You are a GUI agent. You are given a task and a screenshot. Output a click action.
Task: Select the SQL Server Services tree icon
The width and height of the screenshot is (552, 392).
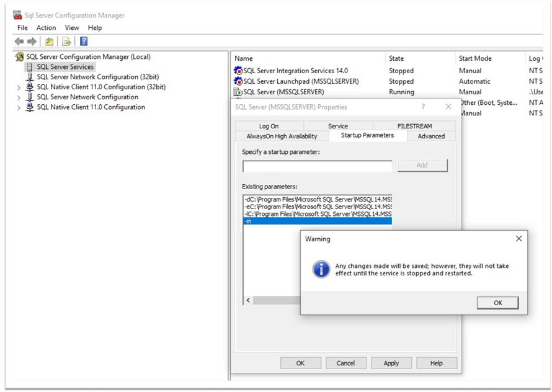point(30,67)
